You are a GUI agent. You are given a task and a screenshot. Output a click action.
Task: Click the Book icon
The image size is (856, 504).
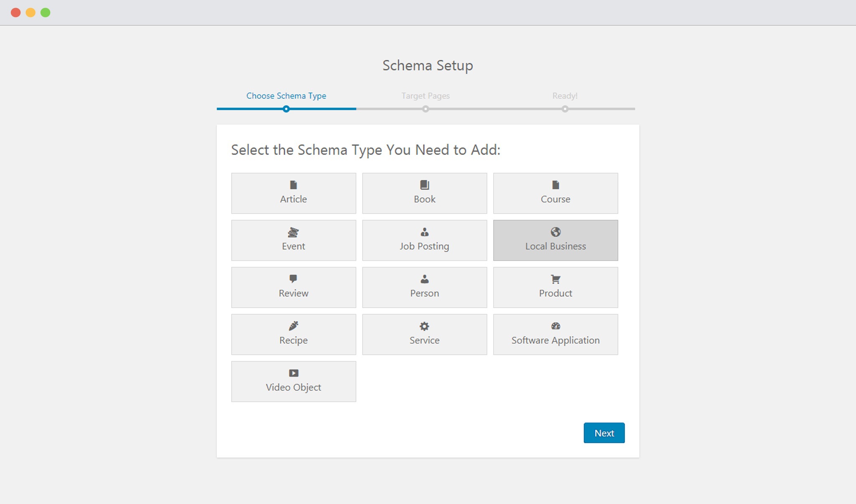pyautogui.click(x=424, y=185)
